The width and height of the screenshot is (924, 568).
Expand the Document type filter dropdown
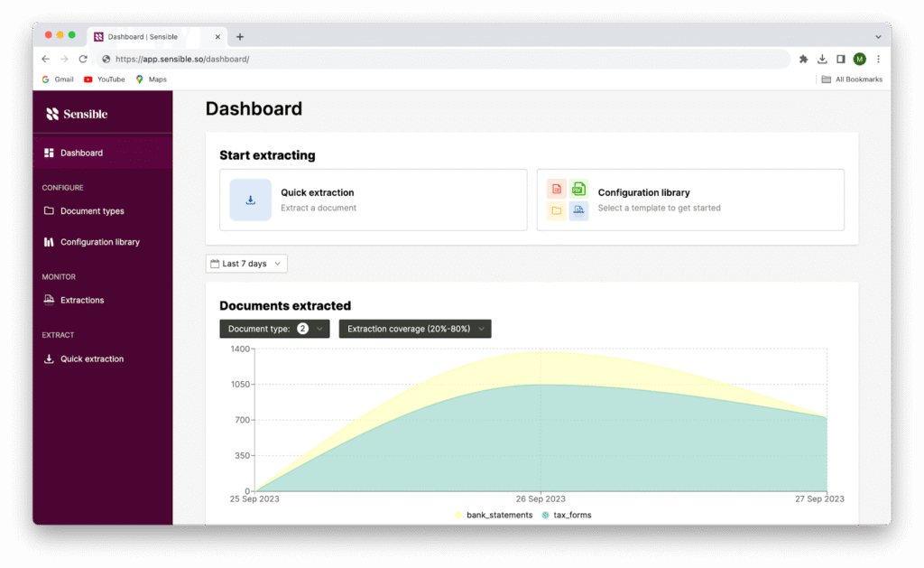(x=274, y=329)
